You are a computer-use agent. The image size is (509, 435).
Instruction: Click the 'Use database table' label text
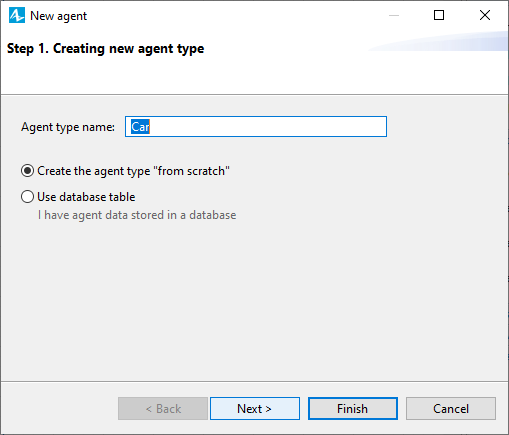point(86,197)
